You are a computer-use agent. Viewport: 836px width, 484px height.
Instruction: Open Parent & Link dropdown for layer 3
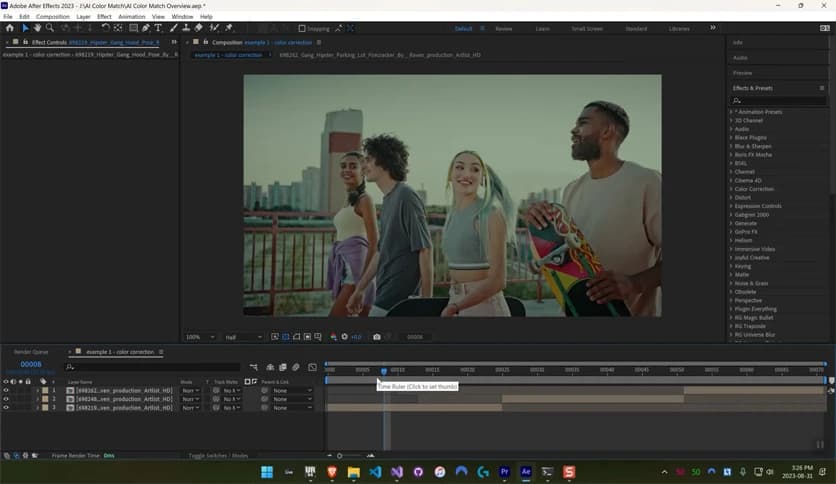click(x=292, y=408)
